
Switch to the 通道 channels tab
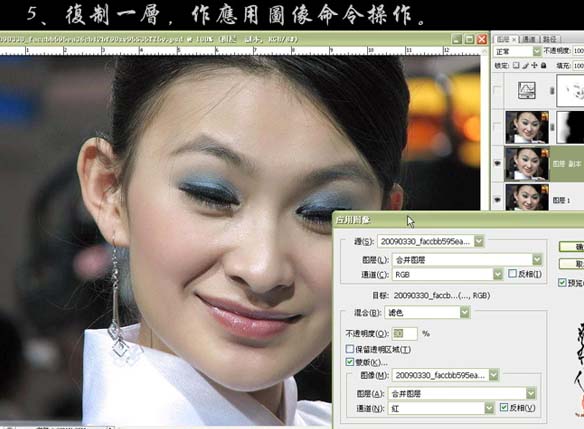(x=529, y=39)
